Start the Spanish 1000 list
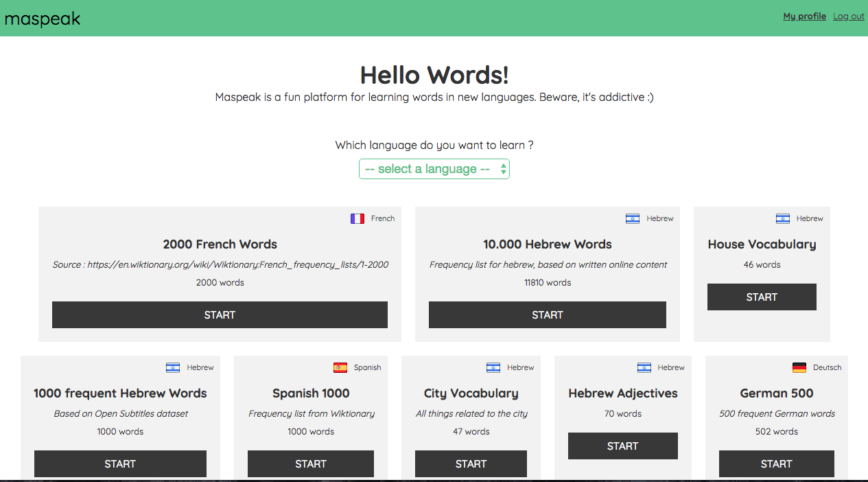Image resolution: width=868 pixels, height=482 pixels. coord(311,463)
